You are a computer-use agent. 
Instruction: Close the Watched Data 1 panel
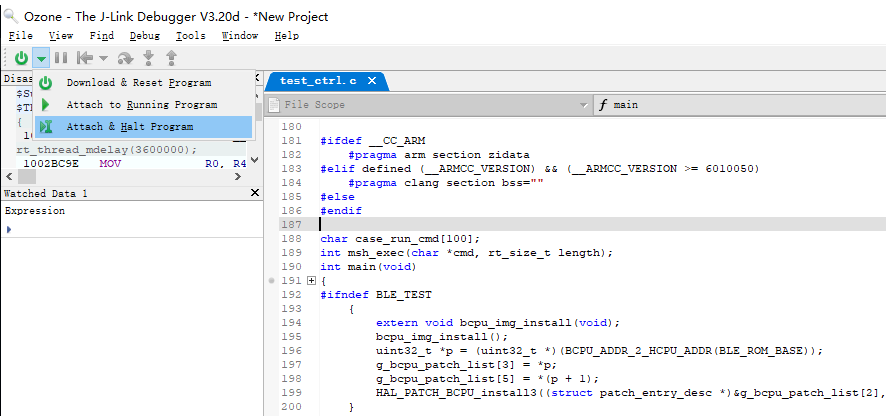(x=256, y=193)
